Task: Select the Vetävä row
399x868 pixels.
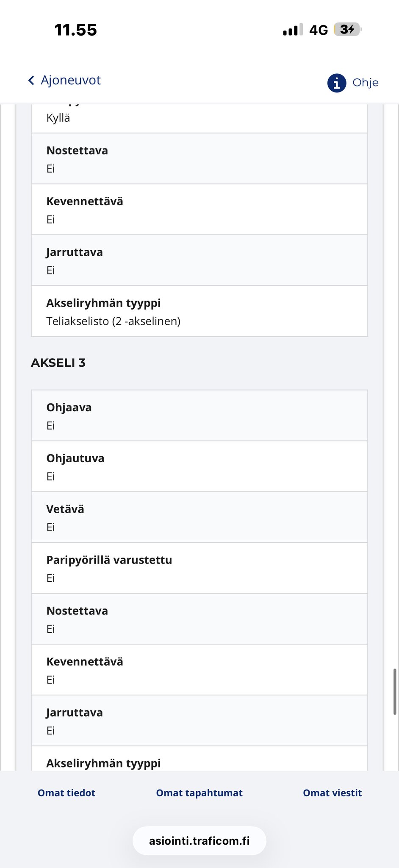Action: coord(199,517)
